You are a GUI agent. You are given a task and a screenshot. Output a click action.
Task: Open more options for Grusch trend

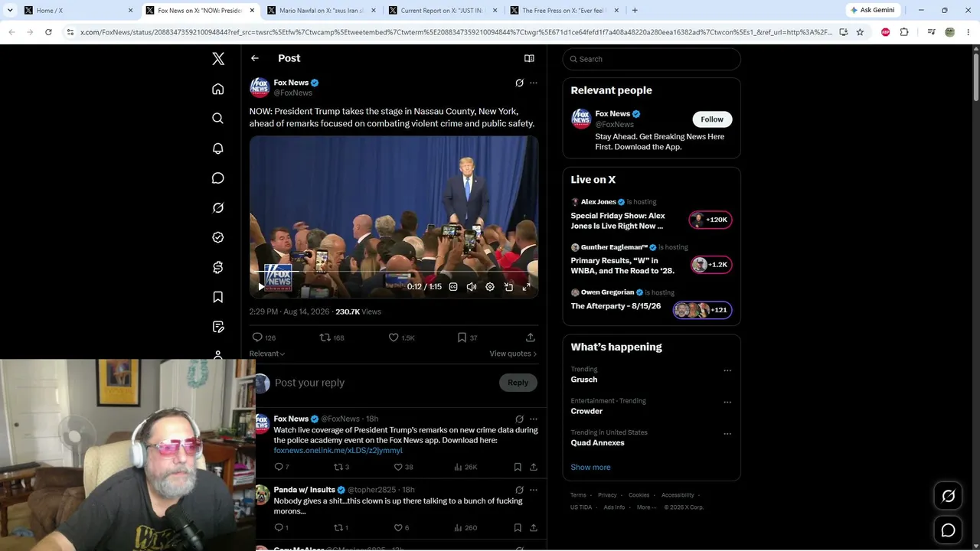click(727, 370)
